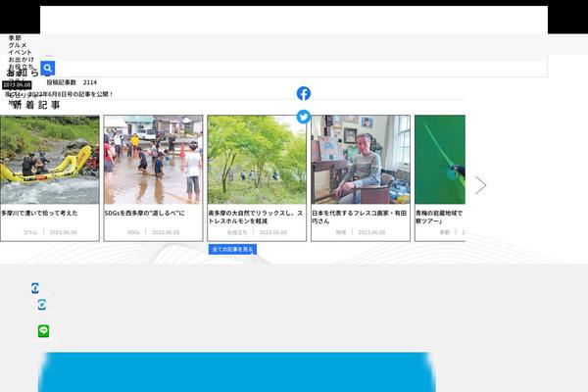The width and height of the screenshot is (588, 392).
Task: Click the large blue banner at the page bottom
Action: [237, 372]
